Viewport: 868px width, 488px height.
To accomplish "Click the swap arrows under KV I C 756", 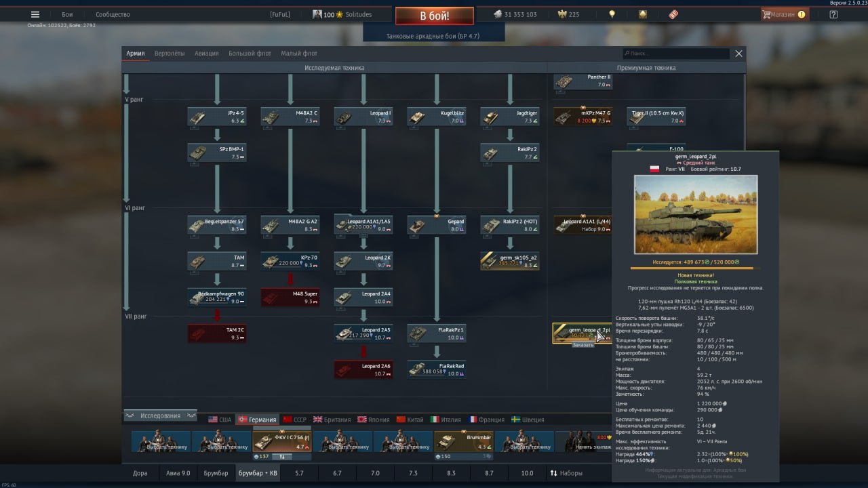I will tap(282, 456).
